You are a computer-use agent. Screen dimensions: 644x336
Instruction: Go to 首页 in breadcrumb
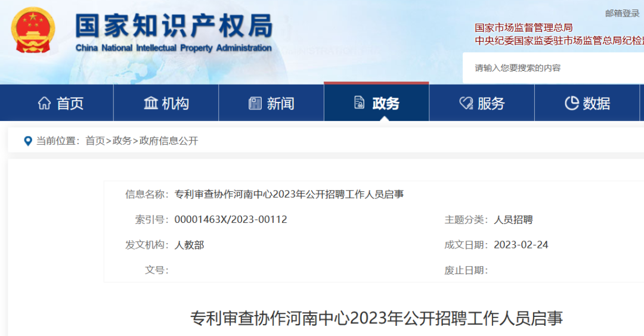(95, 141)
